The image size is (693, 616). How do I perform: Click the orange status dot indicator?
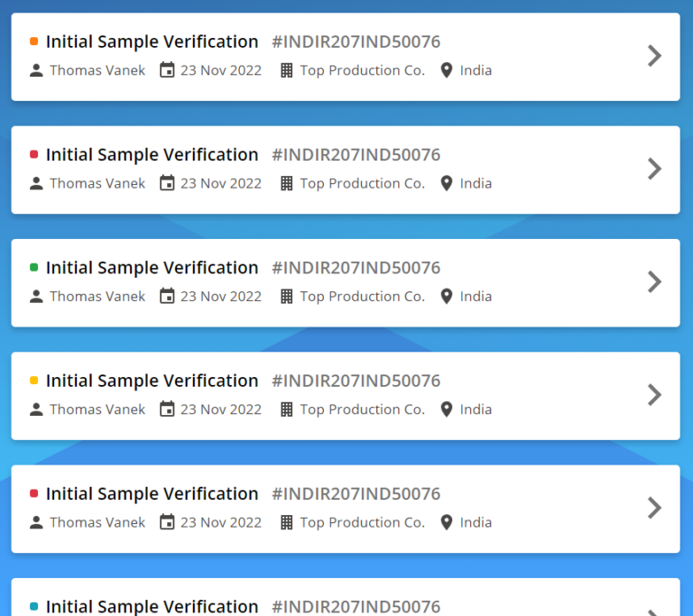pyautogui.click(x=34, y=41)
